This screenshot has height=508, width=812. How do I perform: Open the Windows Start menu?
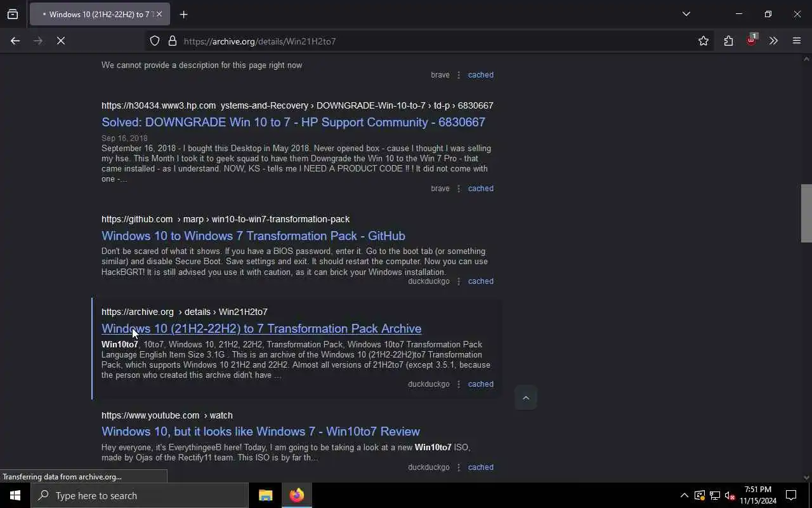point(15,495)
